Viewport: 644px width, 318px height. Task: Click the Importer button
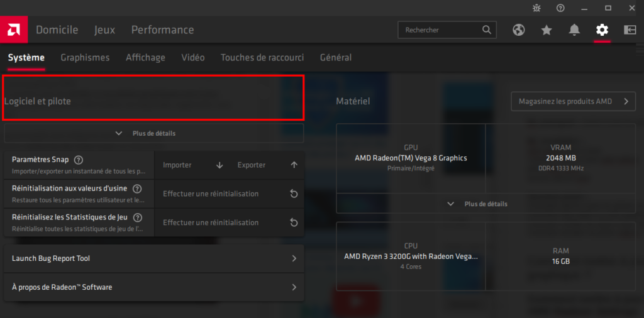[x=192, y=165]
